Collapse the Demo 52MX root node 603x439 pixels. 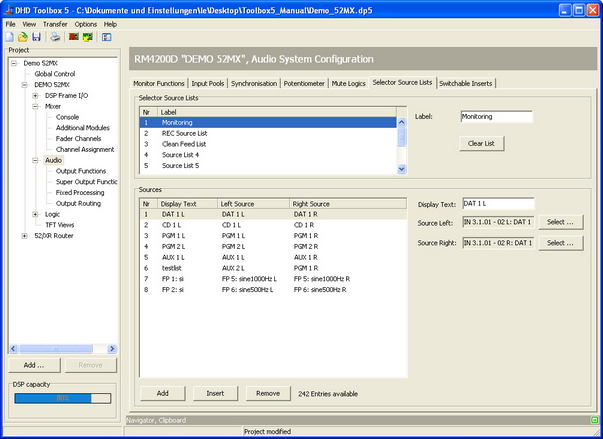pos(14,63)
